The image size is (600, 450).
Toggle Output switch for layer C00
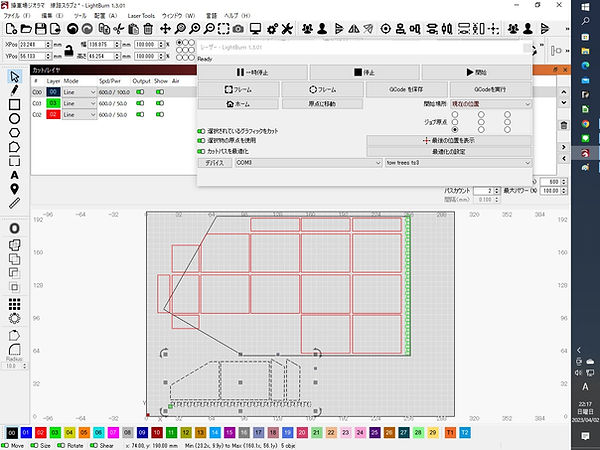click(140, 92)
